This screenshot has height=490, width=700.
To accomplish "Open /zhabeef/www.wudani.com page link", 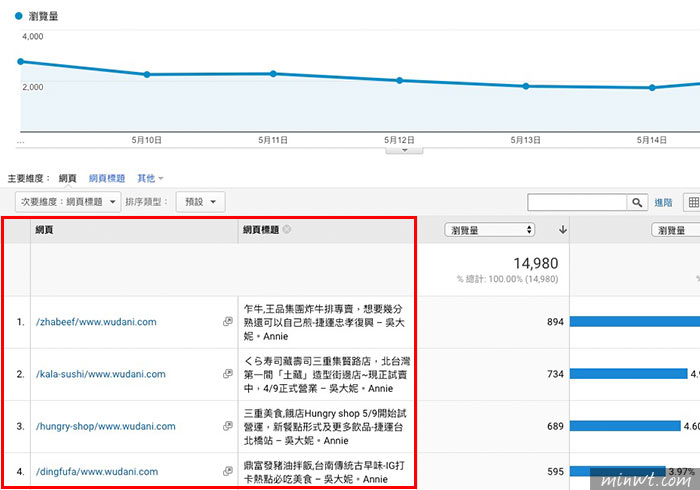I will tap(96, 322).
